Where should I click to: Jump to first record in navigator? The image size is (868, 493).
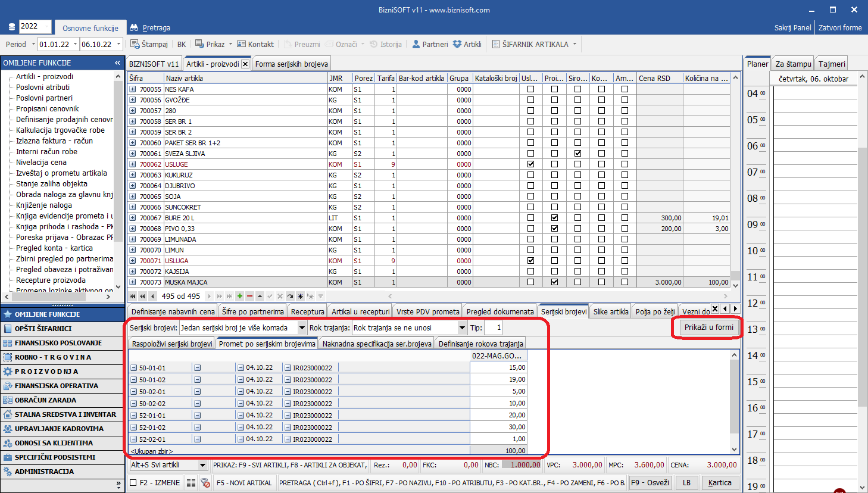click(x=133, y=296)
